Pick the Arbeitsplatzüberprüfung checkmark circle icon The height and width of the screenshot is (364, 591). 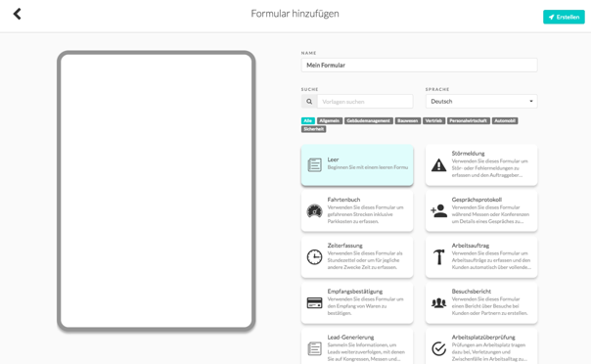tap(438, 348)
